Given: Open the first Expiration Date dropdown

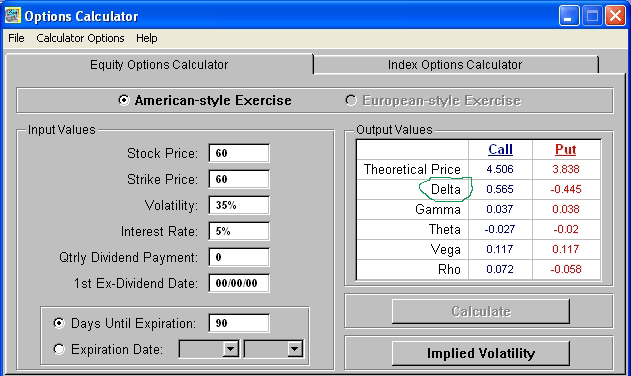Looking at the screenshot, I should (x=231, y=349).
